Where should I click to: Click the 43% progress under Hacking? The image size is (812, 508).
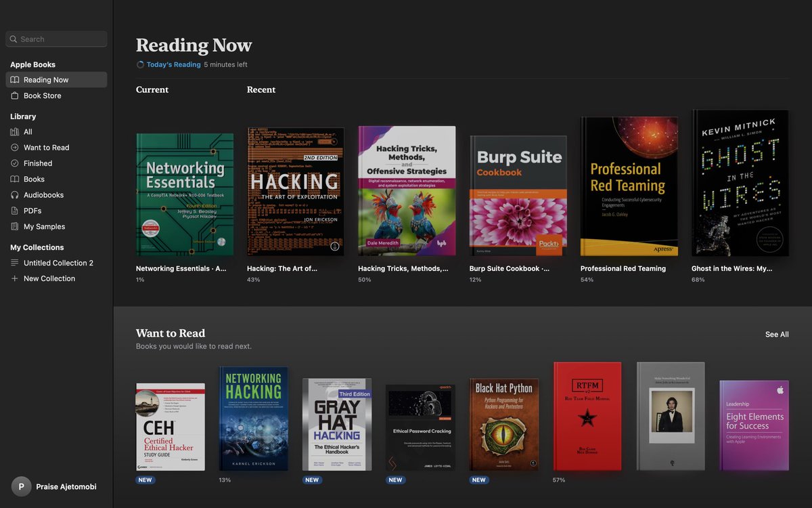click(254, 280)
